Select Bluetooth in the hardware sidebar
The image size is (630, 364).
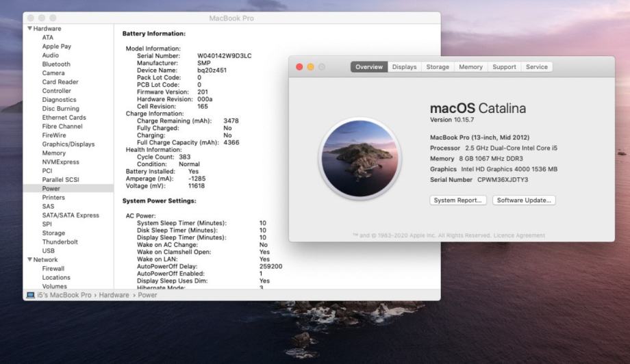[56, 64]
